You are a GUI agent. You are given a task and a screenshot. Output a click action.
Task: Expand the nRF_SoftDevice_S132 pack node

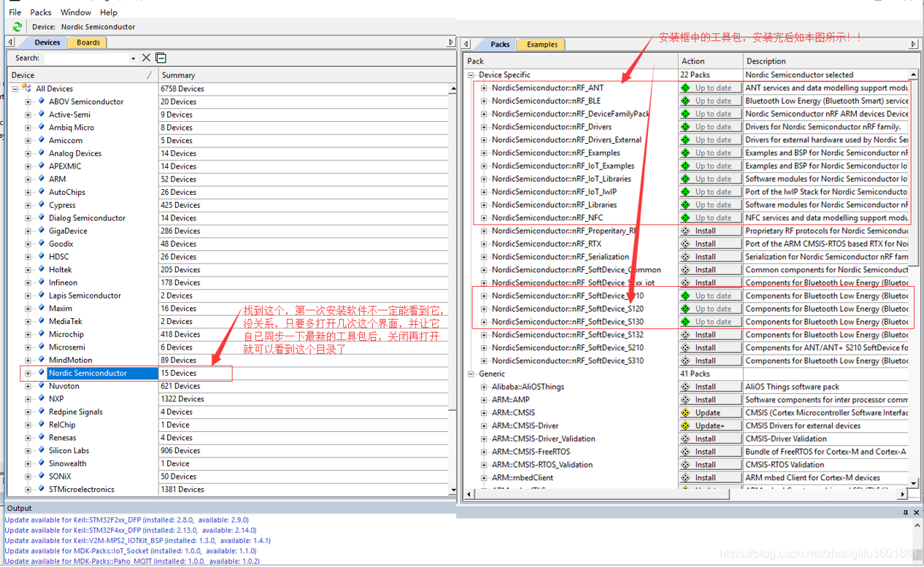(484, 335)
